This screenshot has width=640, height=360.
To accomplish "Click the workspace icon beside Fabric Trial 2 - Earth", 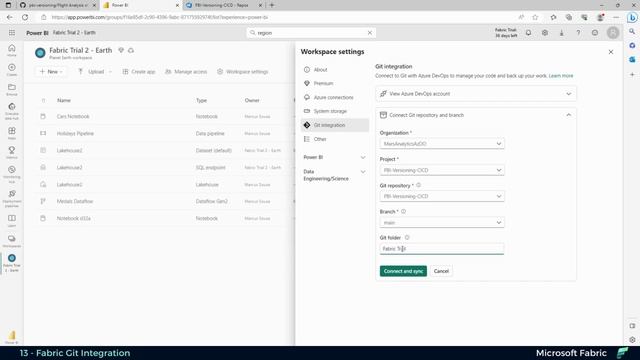I will tap(40, 53).
